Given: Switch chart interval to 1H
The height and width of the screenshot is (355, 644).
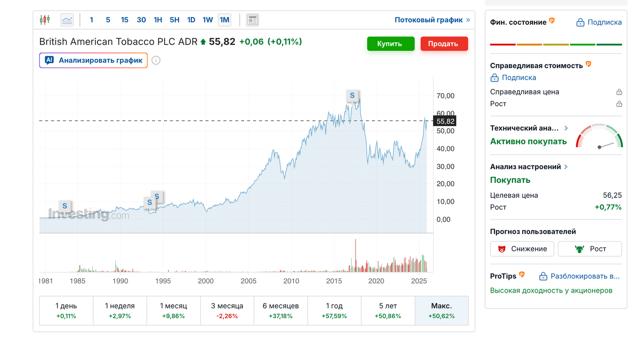Looking at the screenshot, I should tap(158, 20).
